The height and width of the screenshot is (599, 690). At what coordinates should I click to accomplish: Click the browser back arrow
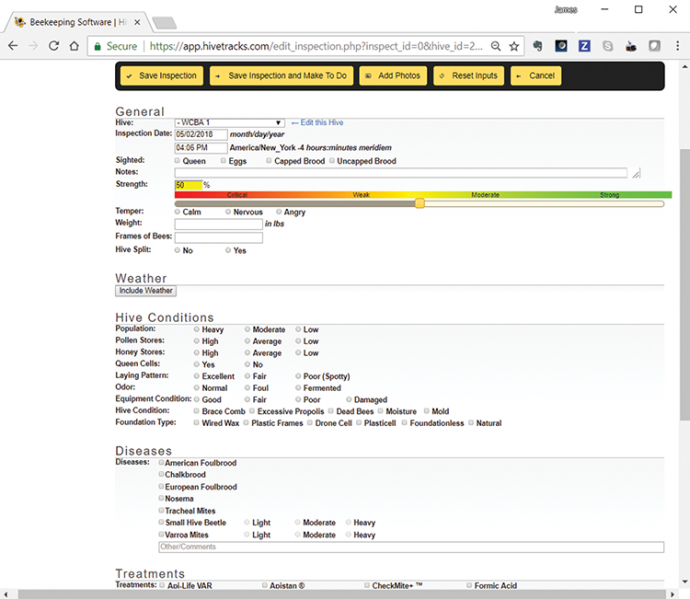point(12,46)
